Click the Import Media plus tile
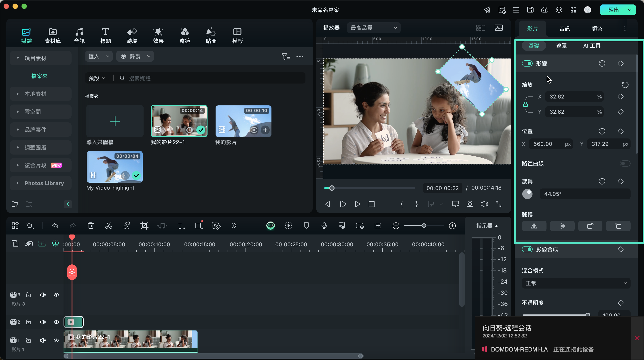Screen dimensions: 644x360 pyautogui.click(x=115, y=121)
